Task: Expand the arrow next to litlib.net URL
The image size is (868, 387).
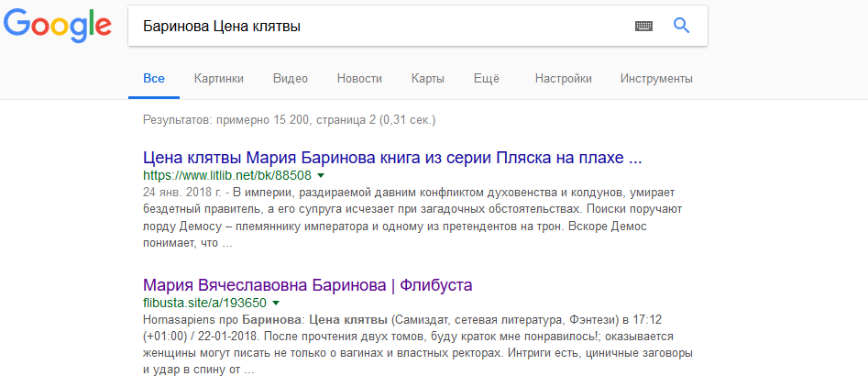Action: (x=321, y=175)
